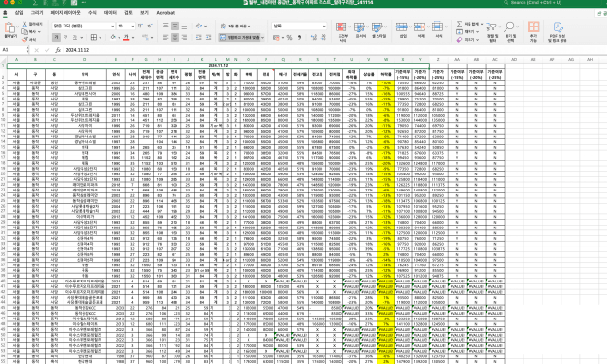The height and width of the screenshot is (364, 607).
Task: Increase font size with larger-text icon
Action: point(139,26)
